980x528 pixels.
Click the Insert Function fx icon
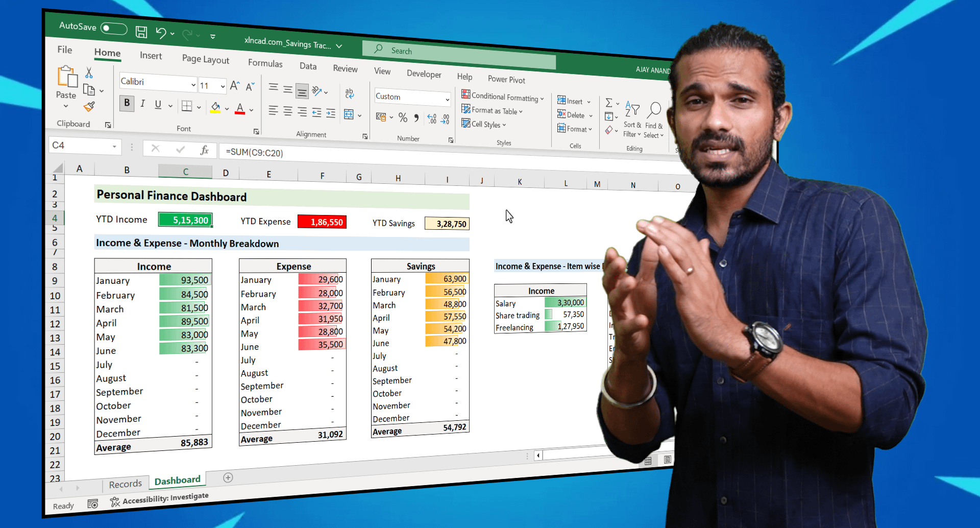(x=204, y=150)
